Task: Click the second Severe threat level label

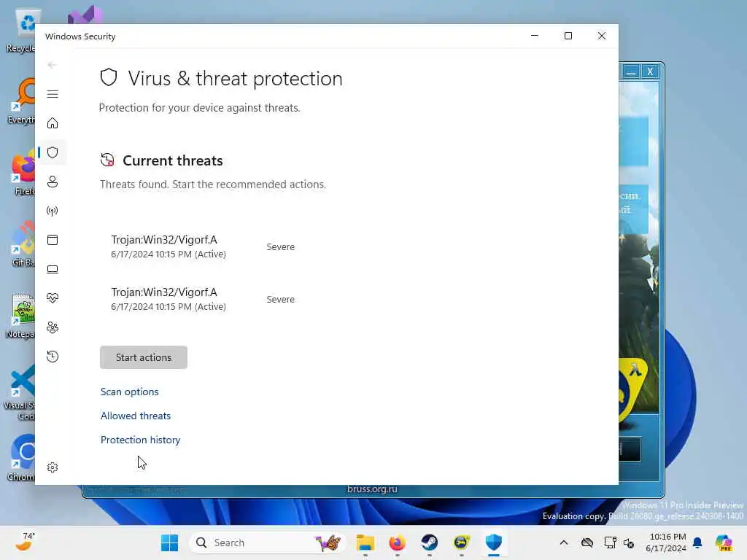Action: click(281, 300)
